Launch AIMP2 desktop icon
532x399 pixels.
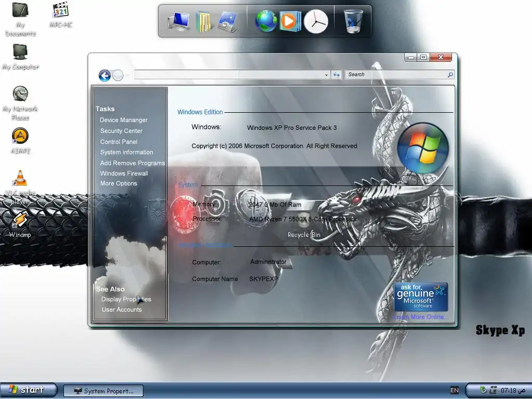pos(20,140)
